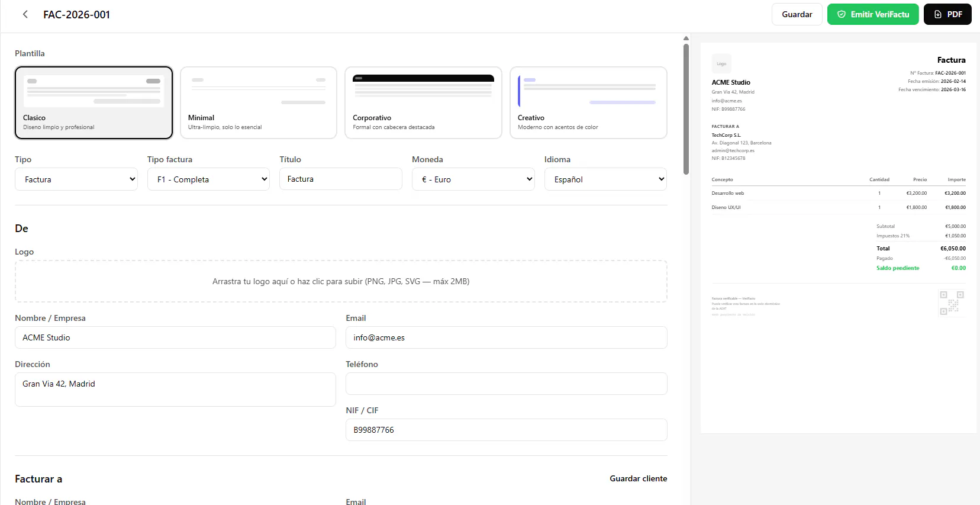
Task: Select the Creativo template card
Action: [x=588, y=102]
